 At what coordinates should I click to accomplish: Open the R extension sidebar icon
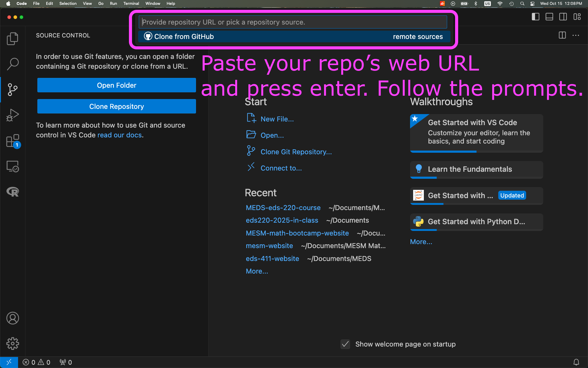[13, 192]
